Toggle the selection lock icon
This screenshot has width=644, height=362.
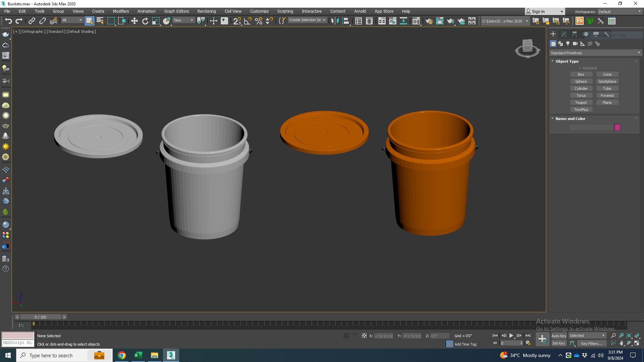[x=355, y=336]
